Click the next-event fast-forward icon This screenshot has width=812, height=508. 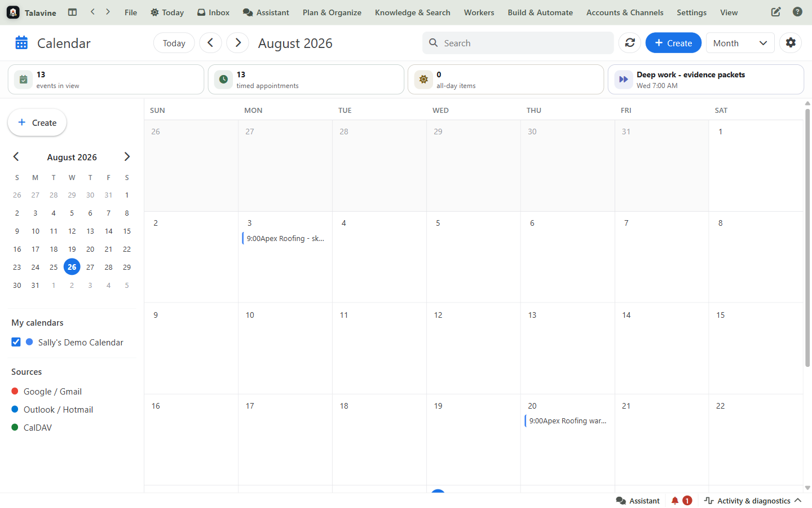pyautogui.click(x=623, y=80)
